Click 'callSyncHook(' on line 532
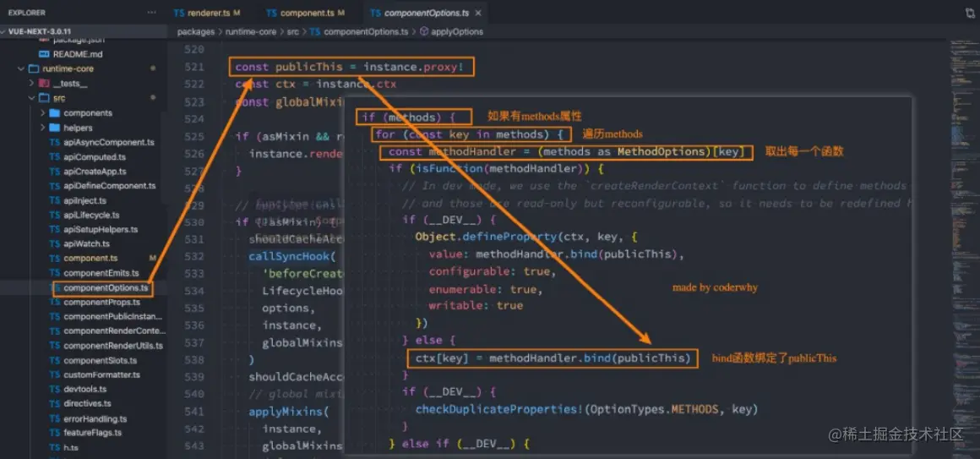 click(292, 256)
